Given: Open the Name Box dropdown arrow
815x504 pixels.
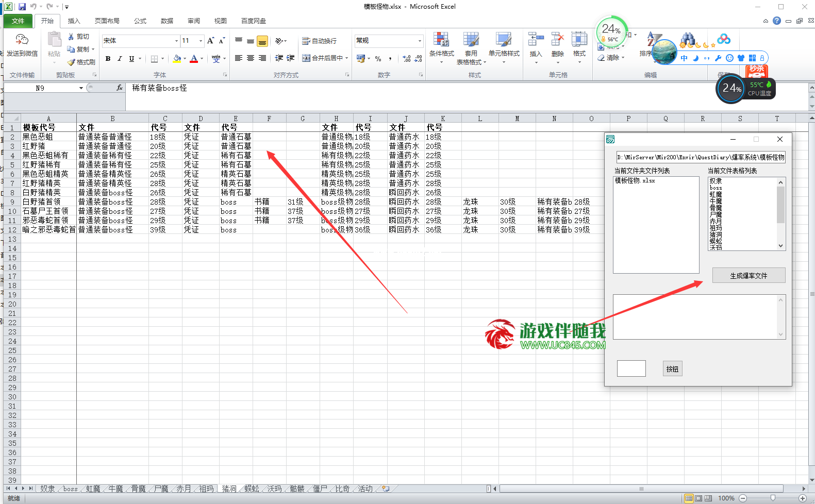Looking at the screenshot, I should click(81, 88).
